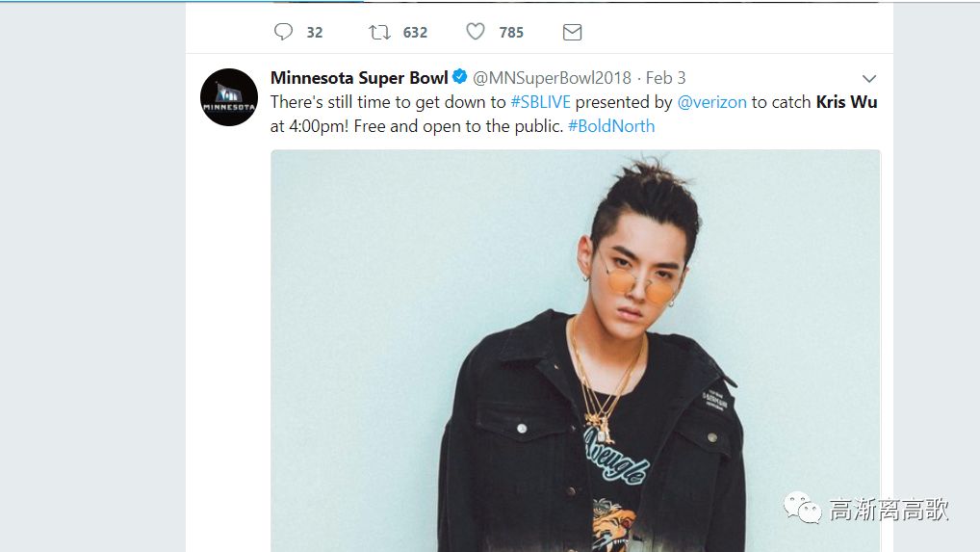Open the @verizon mention link

click(x=711, y=102)
